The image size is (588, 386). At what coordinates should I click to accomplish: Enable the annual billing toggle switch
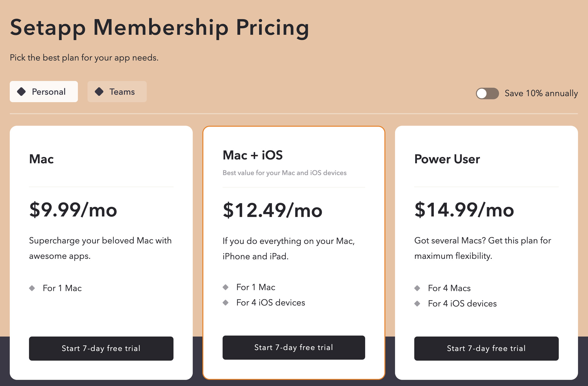click(x=487, y=93)
